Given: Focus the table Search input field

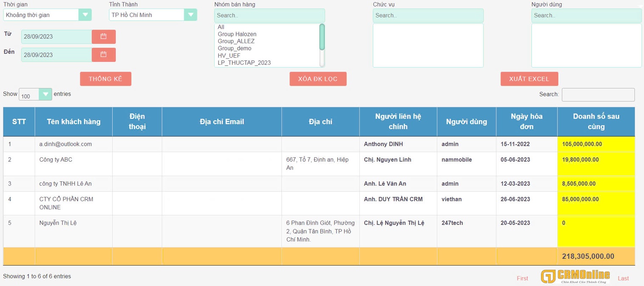Looking at the screenshot, I should [598, 94].
